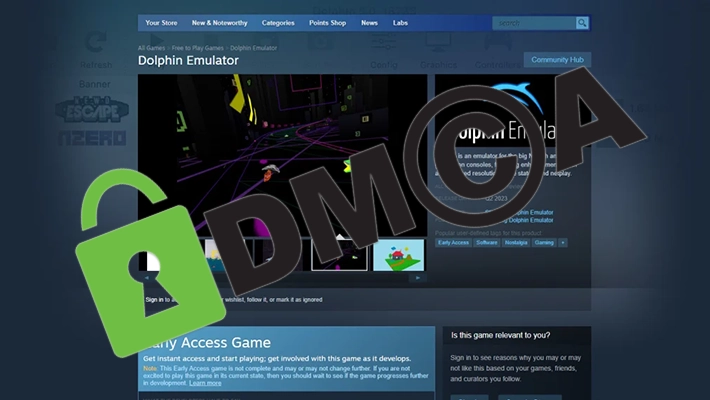Follow the Free to Play Games breadcrumb
This screenshot has width=710, height=400.
click(197, 48)
